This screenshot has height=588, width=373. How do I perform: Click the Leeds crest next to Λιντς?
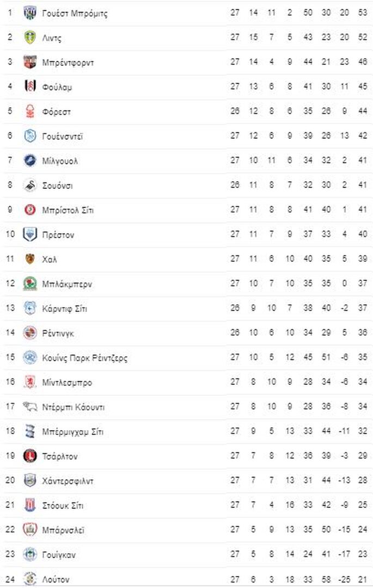tap(29, 38)
